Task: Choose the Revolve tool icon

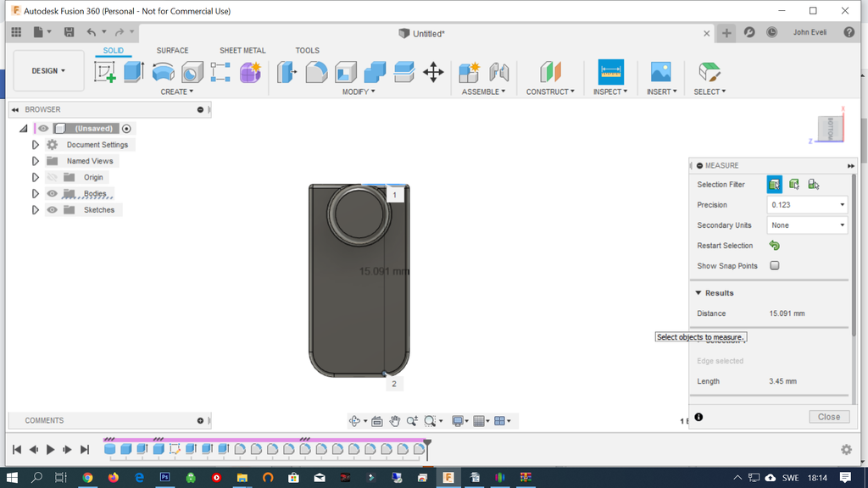Action: click(163, 73)
